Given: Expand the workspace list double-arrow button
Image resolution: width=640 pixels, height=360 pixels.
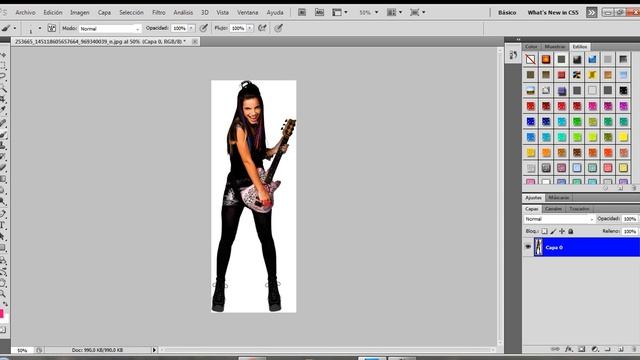Looking at the screenshot, I should click(x=591, y=13).
